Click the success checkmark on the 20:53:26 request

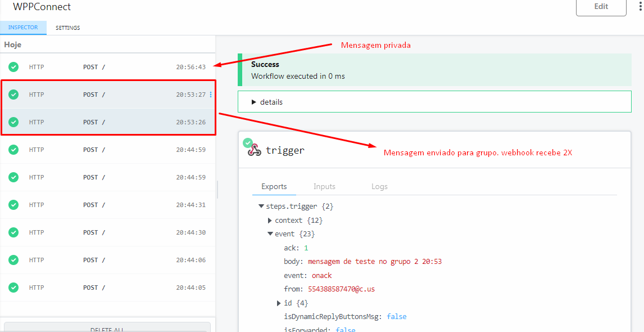coord(13,122)
